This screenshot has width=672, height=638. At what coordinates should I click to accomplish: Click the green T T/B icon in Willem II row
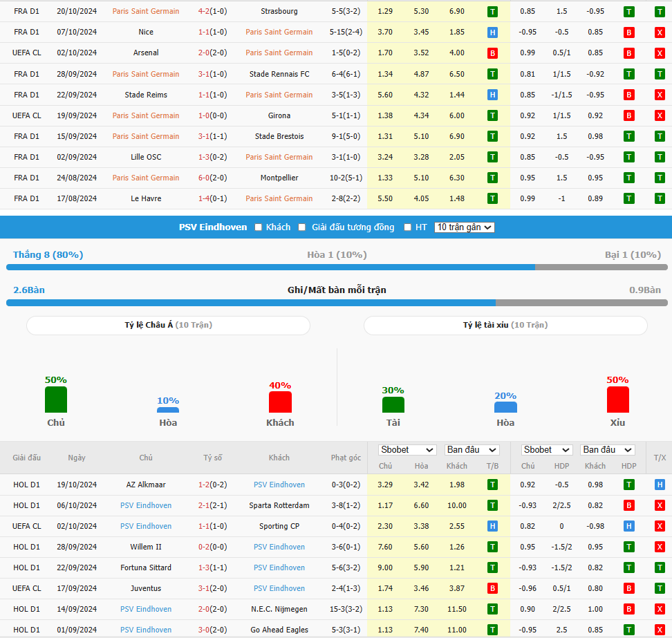click(x=492, y=547)
